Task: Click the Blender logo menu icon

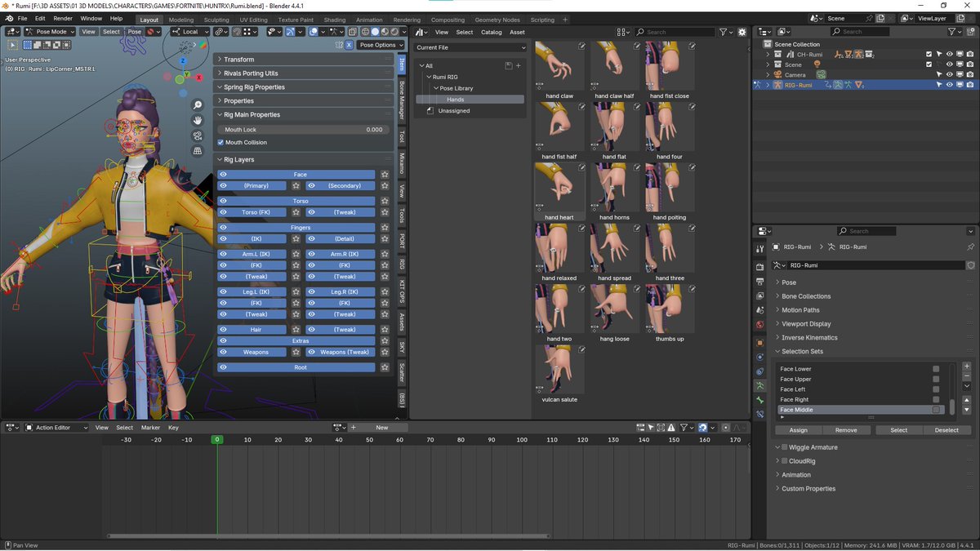Action: [8, 18]
